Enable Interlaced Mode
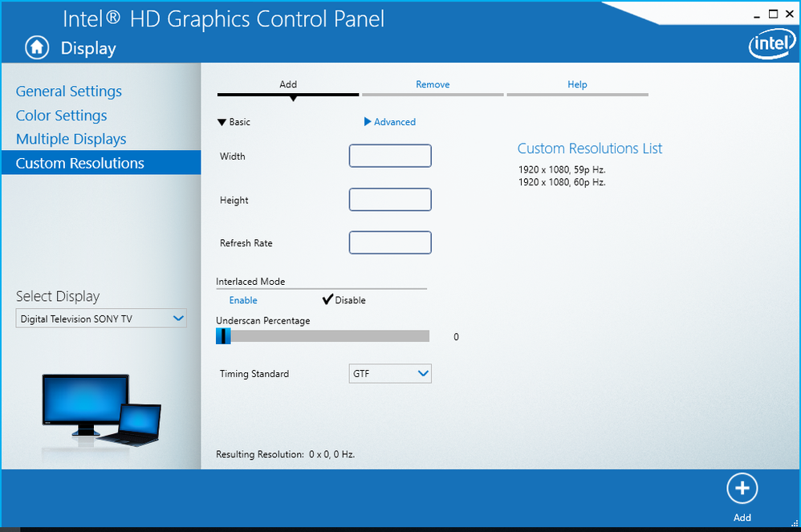Screen dimensions: 801x532 (x=243, y=300)
